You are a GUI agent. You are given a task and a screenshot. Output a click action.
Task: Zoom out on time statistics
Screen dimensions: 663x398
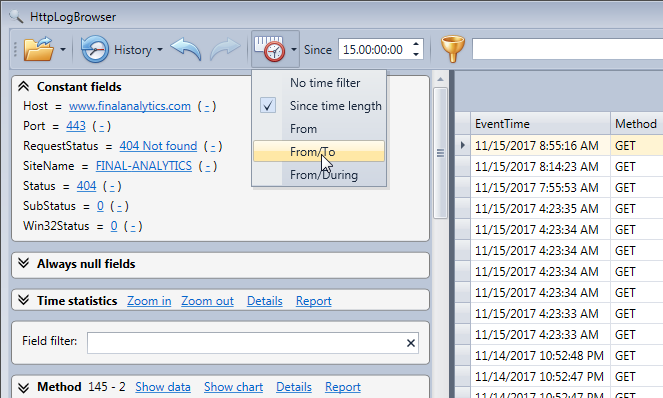(x=207, y=301)
